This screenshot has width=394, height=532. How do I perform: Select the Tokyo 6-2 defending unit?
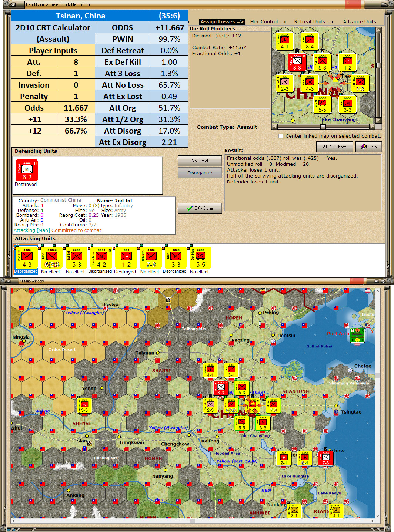27,171
